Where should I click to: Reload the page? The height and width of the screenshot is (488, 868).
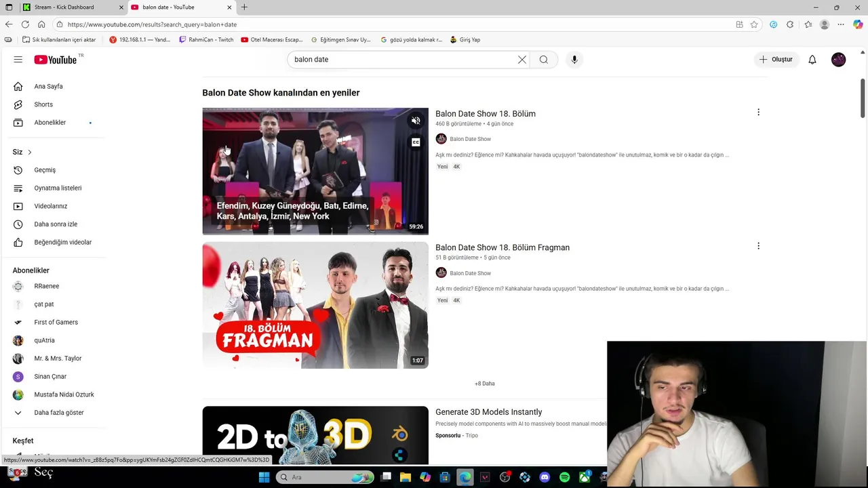[x=25, y=24]
